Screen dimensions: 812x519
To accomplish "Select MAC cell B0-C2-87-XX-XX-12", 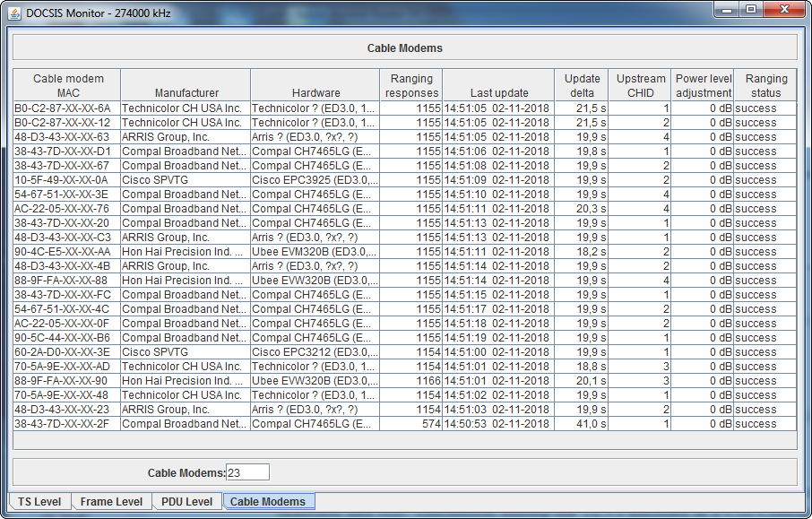I will click(x=67, y=123).
